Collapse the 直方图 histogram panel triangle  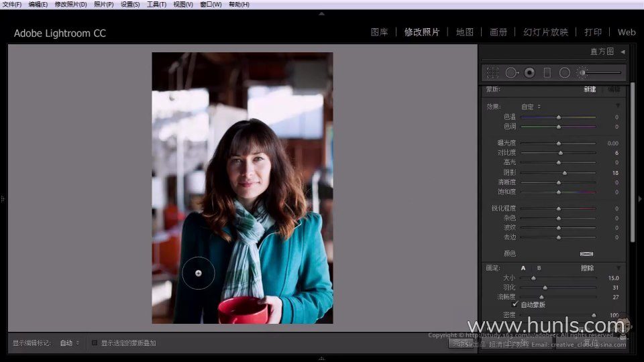[623, 52]
